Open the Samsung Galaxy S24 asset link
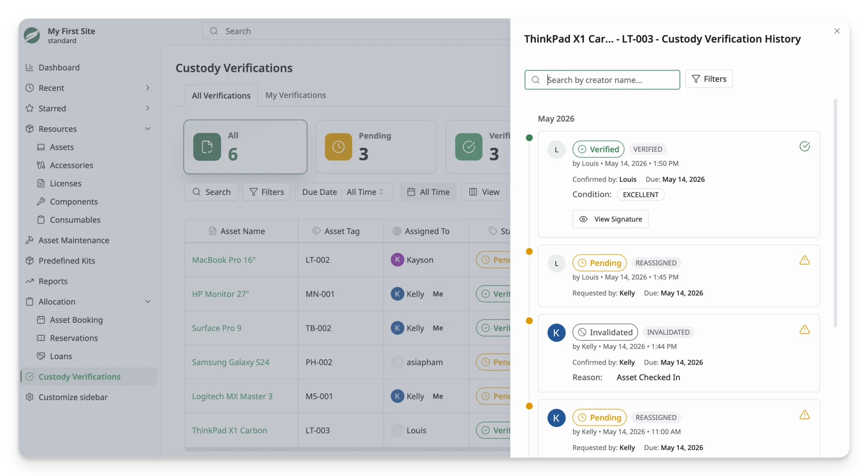 (x=230, y=362)
